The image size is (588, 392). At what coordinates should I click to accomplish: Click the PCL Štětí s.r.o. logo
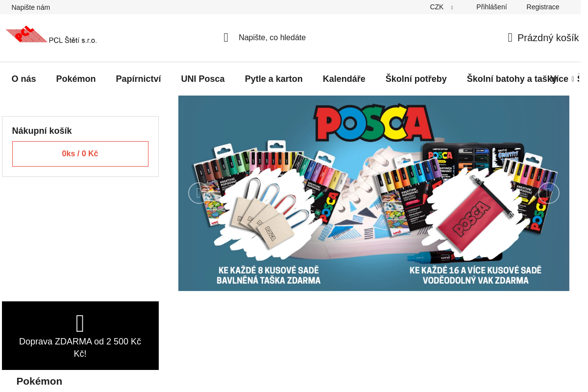coord(51,35)
